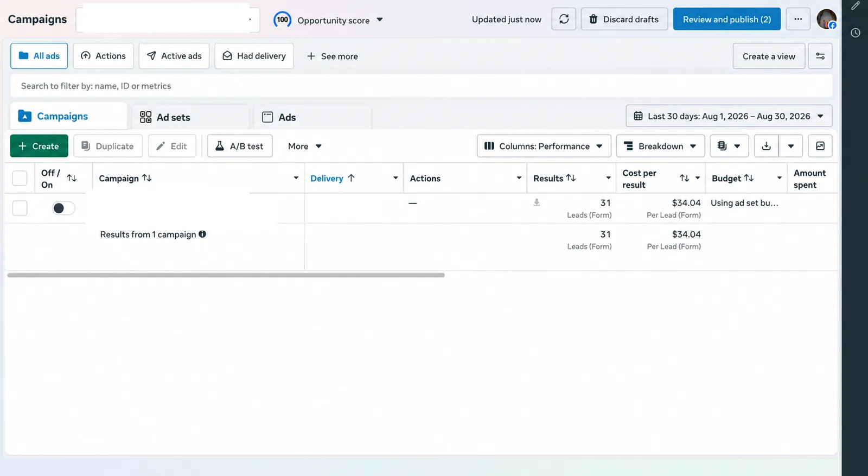Check the select-all header checkbox
Viewport: 868px width, 476px height.
[20, 178]
